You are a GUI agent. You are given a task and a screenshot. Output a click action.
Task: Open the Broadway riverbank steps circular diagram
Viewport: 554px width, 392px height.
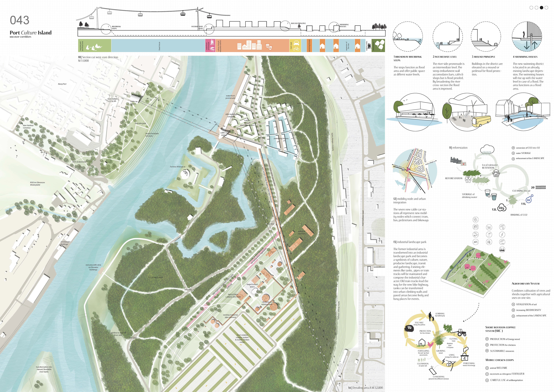click(408, 36)
